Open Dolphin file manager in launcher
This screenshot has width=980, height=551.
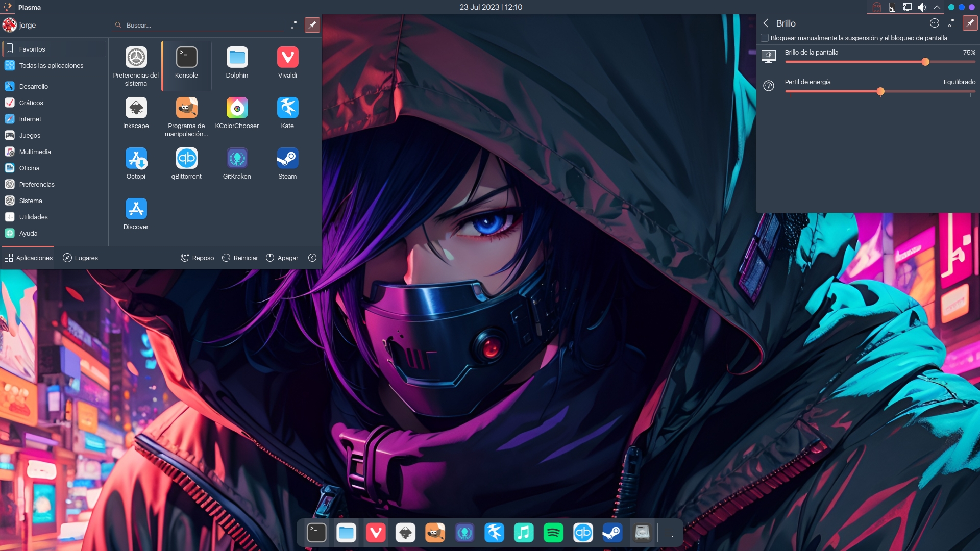point(237,66)
